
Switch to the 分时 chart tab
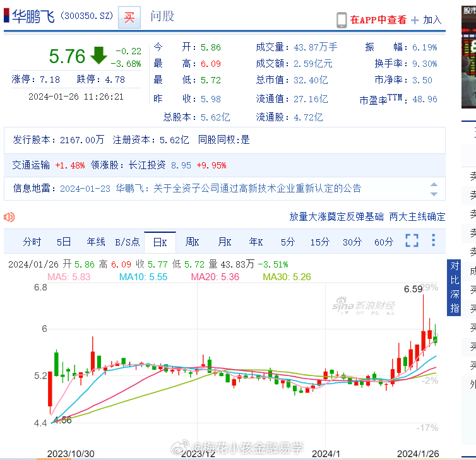pyautogui.click(x=32, y=242)
